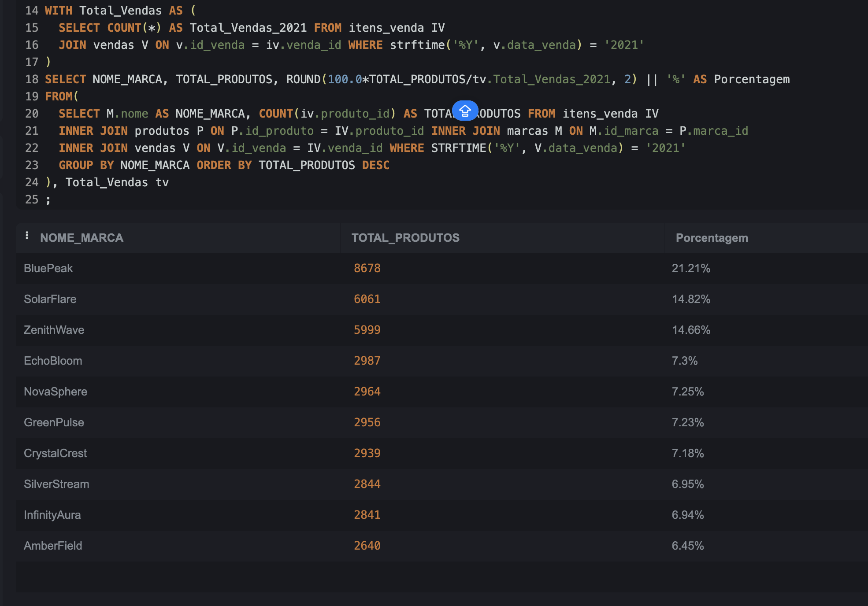
Task: Select the 2939 total value
Action: point(367,453)
